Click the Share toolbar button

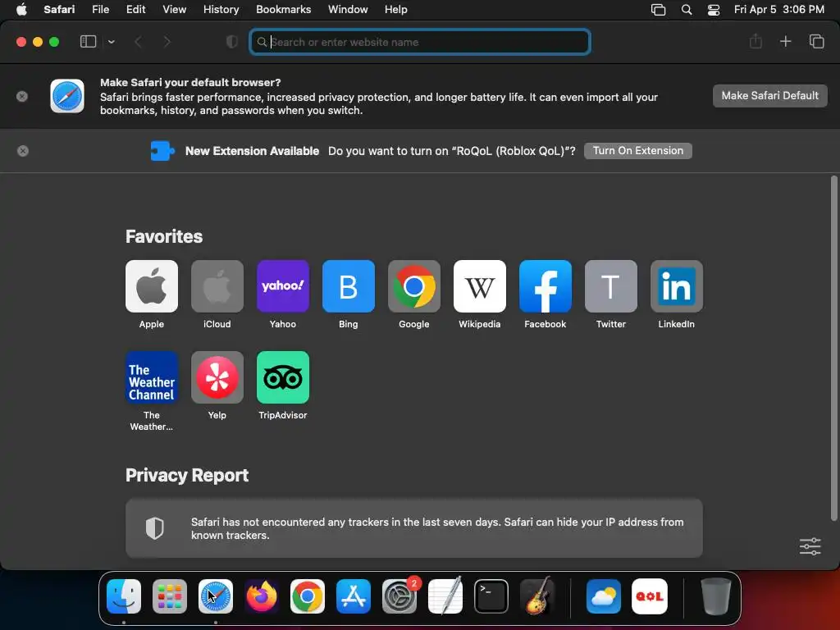pos(756,41)
